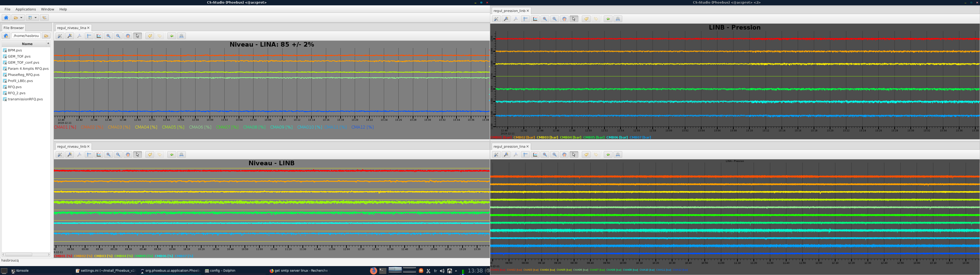Click the remove annotation icon
The width and height of the screenshot is (980, 275).
coord(80,36)
